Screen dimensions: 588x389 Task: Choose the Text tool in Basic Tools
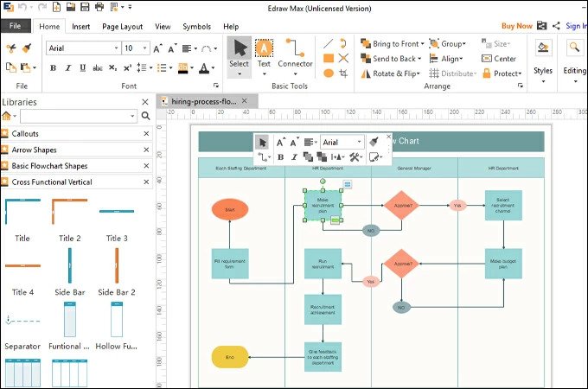pyautogui.click(x=264, y=52)
